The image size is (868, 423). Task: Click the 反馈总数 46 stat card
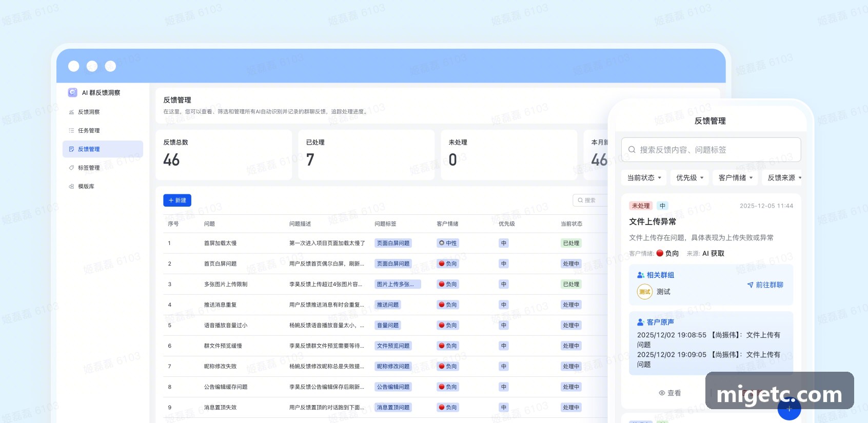coord(224,154)
